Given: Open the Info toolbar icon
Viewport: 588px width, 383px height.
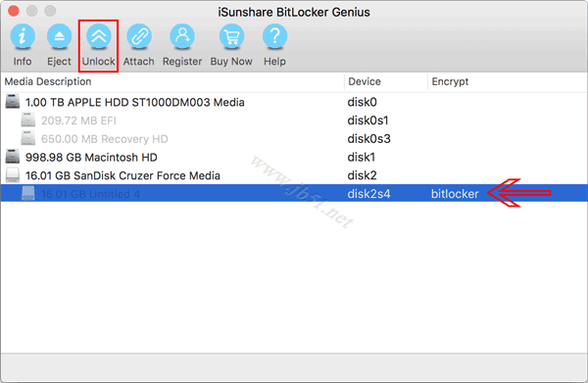Looking at the screenshot, I should coord(23,36).
